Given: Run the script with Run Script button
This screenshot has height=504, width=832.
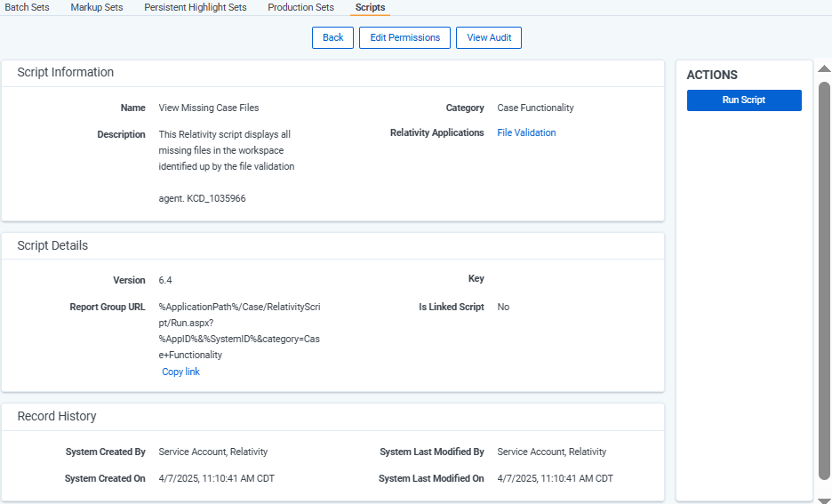Looking at the screenshot, I should pos(744,100).
